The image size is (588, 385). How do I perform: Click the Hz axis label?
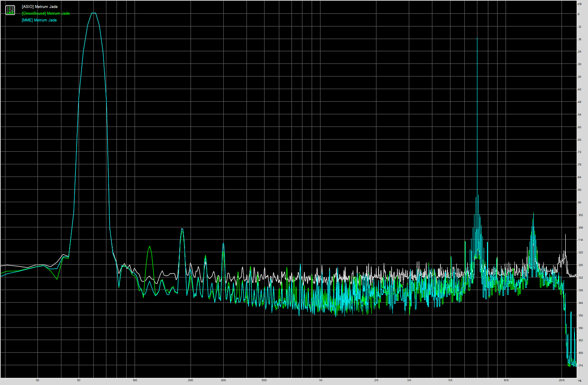(581, 380)
